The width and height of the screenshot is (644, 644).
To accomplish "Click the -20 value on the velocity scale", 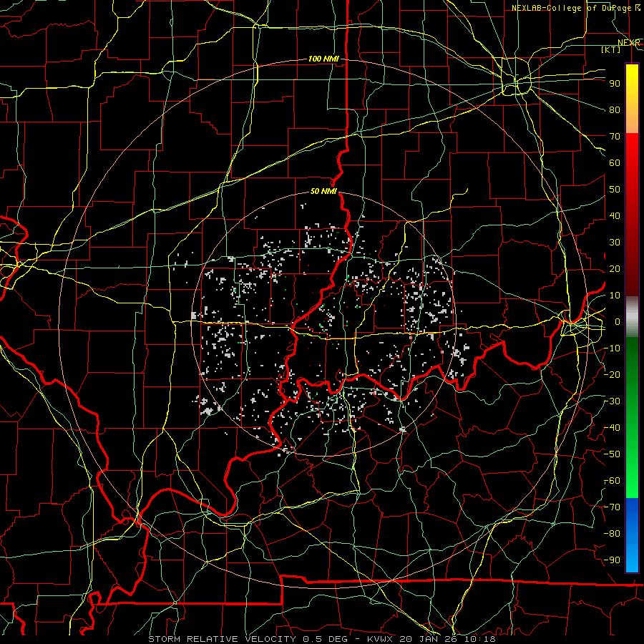I will [612, 375].
